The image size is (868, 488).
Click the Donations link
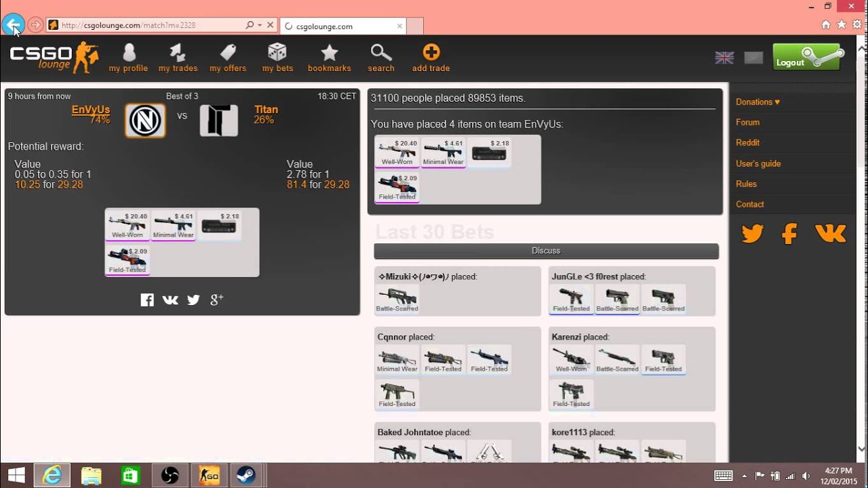[757, 102]
